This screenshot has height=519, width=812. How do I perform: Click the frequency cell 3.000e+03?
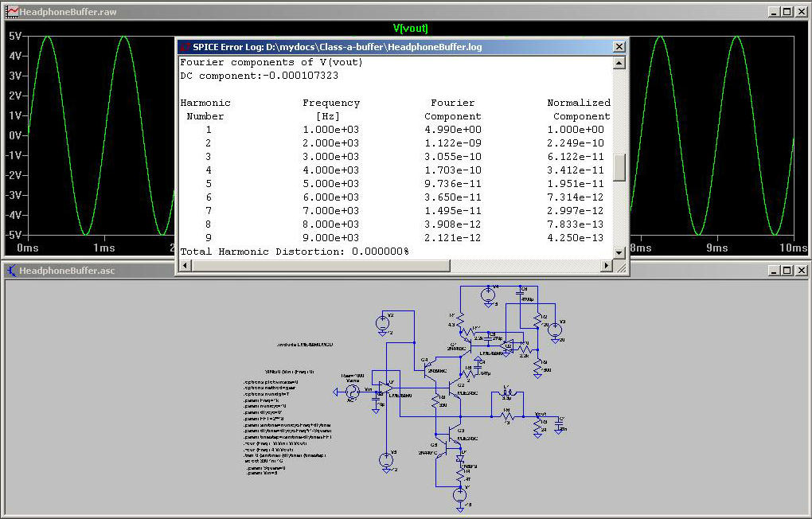pos(330,157)
